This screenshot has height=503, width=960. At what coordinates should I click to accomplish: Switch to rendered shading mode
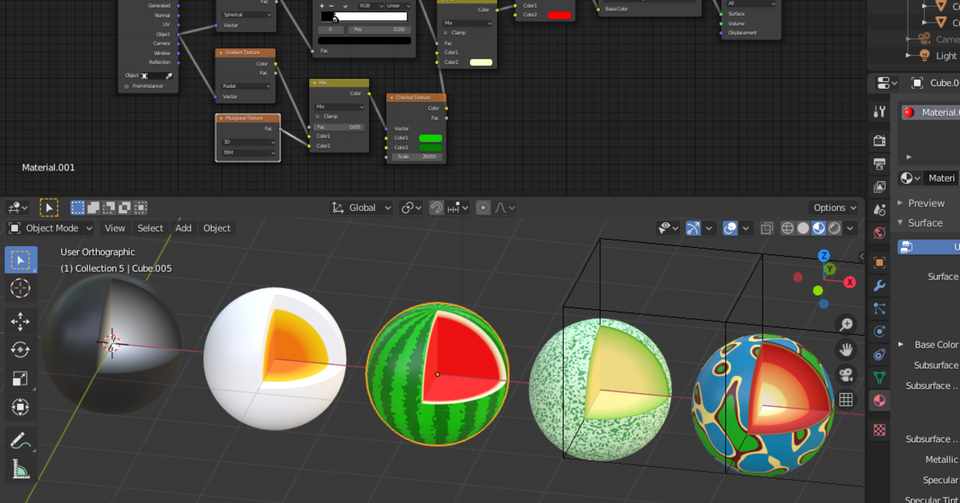pyautogui.click(x=834, y=228)
